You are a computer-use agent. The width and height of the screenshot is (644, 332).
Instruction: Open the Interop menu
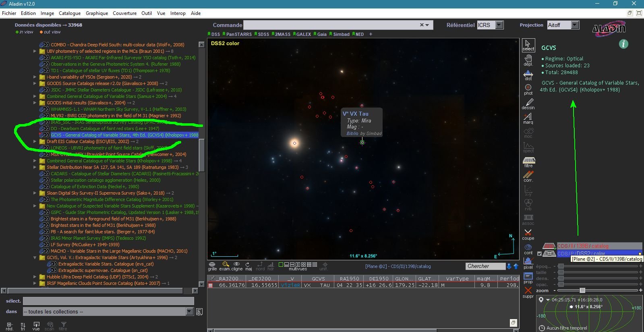pos(178,13)
